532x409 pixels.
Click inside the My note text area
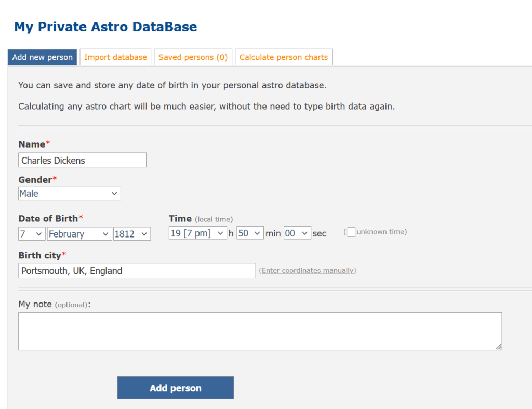[260, 331]
